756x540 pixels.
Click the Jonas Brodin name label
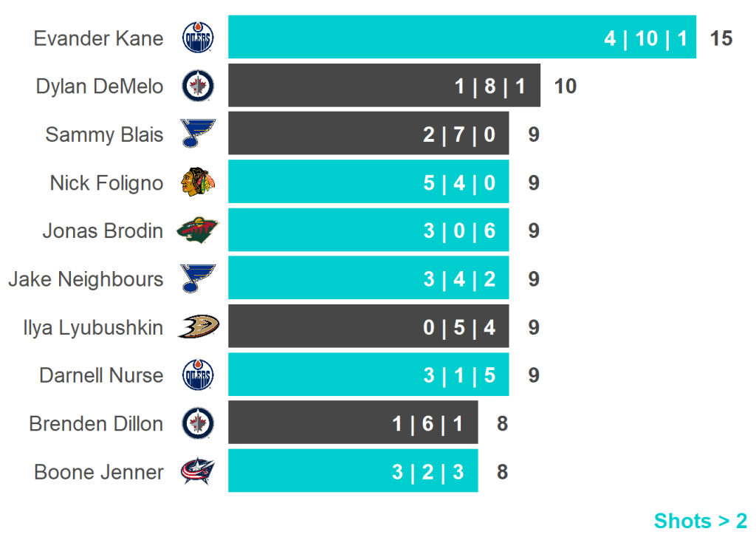click(x=103, y=230)
